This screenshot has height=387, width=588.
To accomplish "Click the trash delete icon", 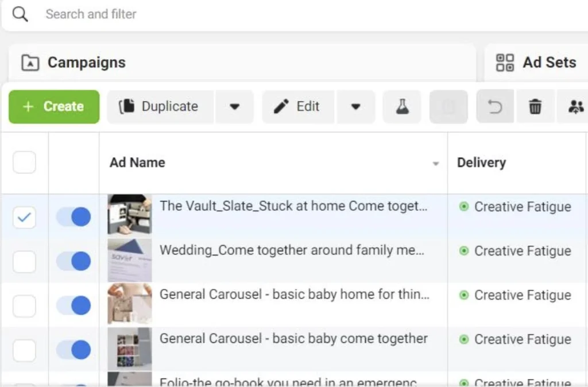I will (535, 107).
